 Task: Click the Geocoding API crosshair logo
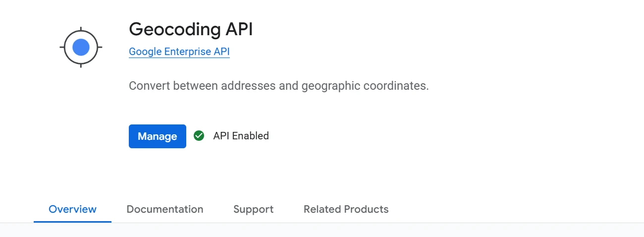[x=81, y=48]
